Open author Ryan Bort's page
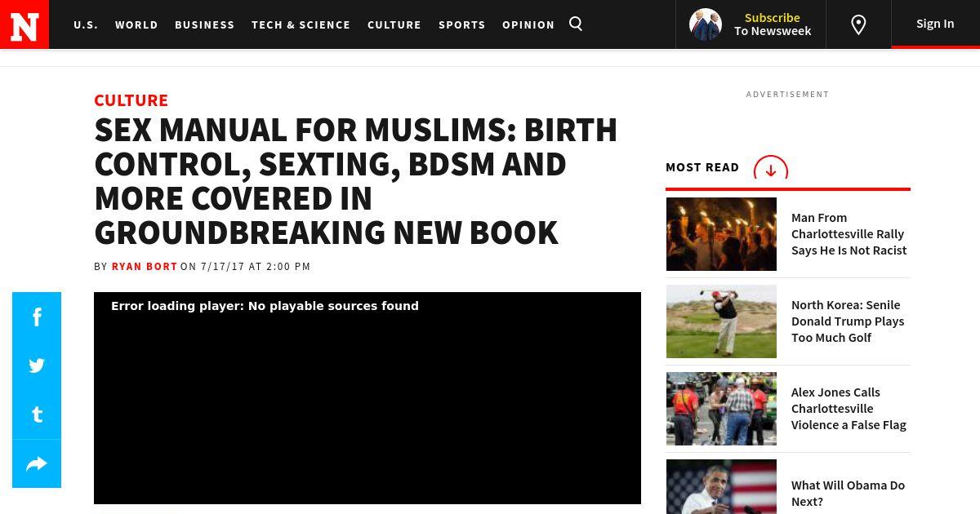This screenshot has height=514, width=980. click(x=145, y=267)
